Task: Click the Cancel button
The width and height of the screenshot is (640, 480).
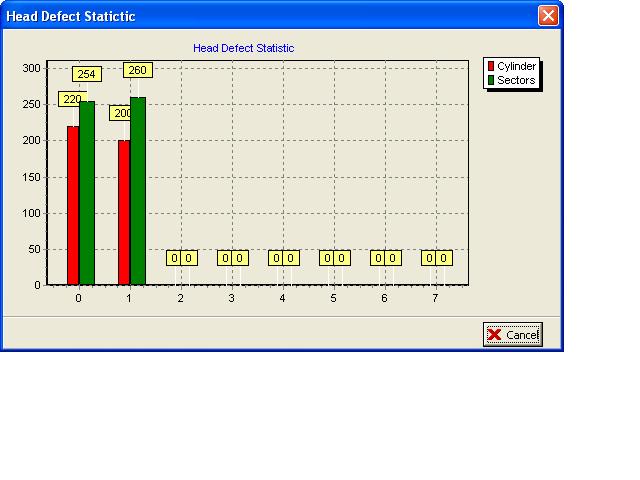Action: point(513,335)
